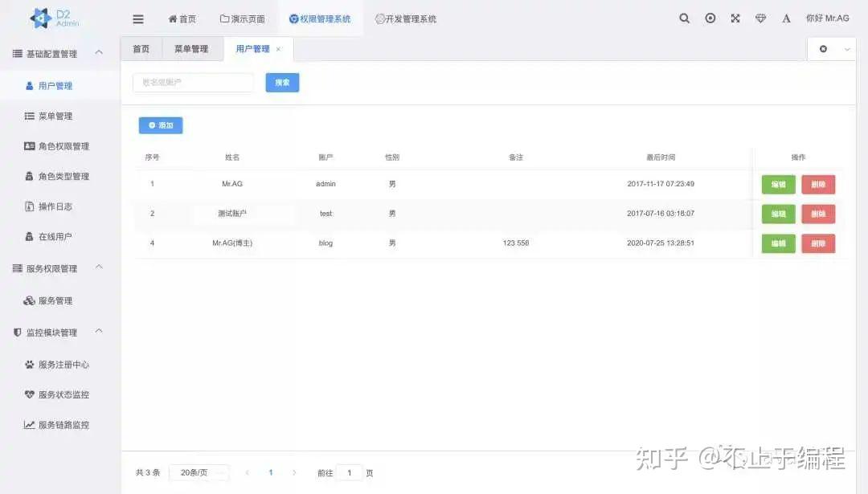The height and width of the screenshot is (494, 868).
Task: Click the 备注 column header
Action: tap(516, 157)
